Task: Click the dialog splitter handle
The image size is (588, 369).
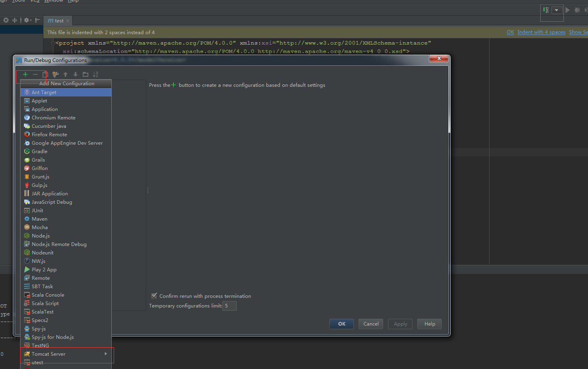Action: click(x=147, y=190)
